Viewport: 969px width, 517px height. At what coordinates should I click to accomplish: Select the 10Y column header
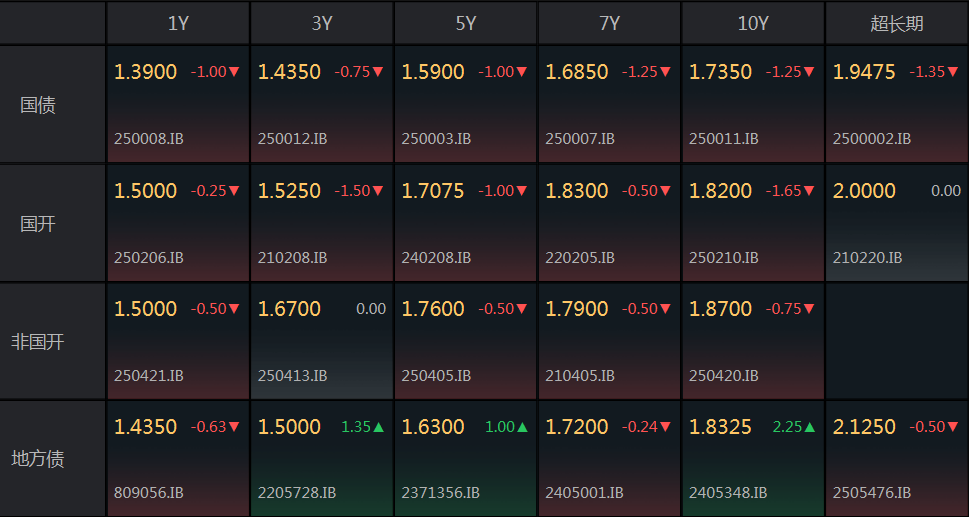tap(753, 23)
